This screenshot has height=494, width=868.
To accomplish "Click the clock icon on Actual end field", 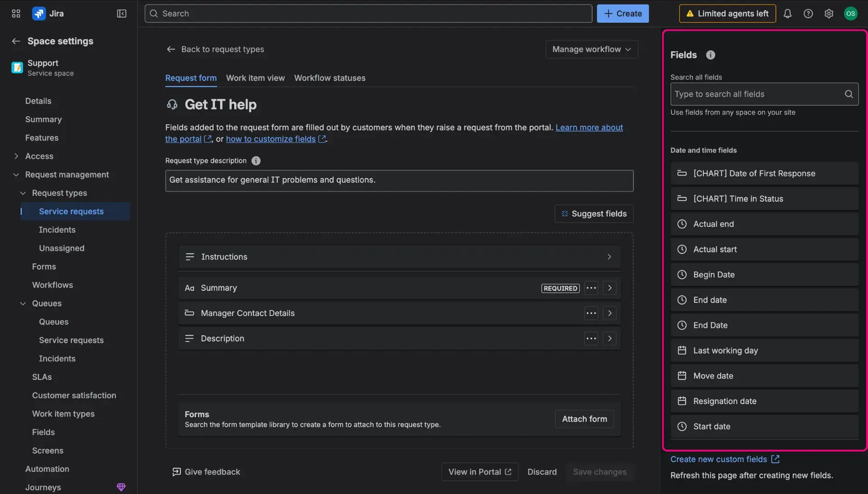I will (682, 224).
